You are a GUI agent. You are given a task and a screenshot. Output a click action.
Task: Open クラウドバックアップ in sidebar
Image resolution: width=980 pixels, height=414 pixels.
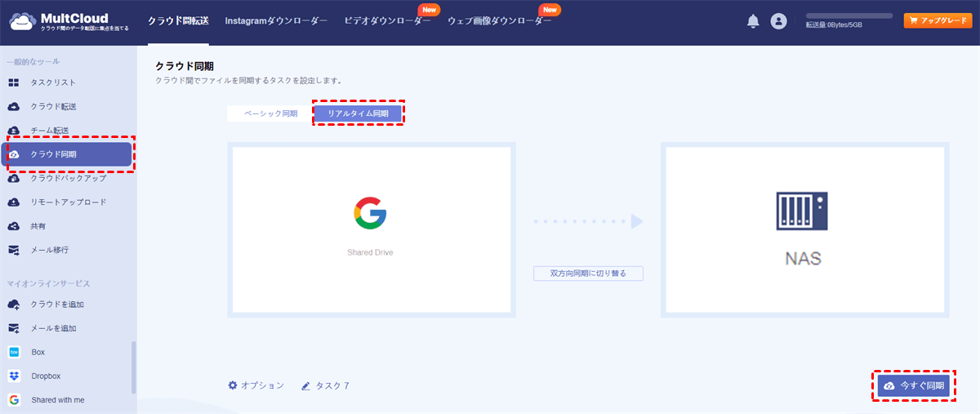(69, 178)
